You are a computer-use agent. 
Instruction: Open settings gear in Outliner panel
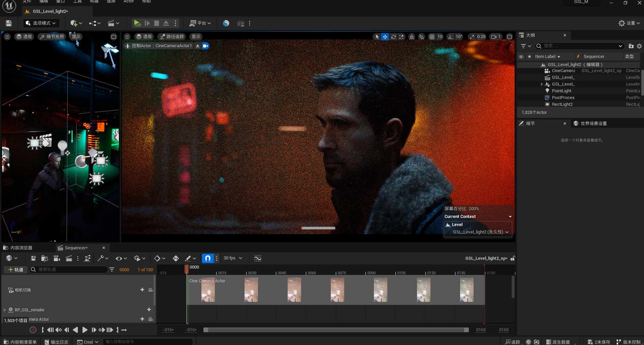[x=639, y=46]
